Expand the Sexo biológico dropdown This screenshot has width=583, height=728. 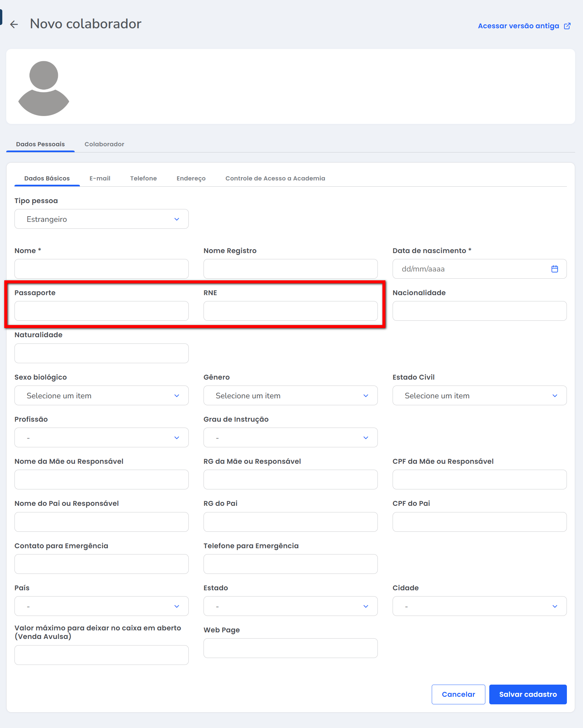pyautogui.click(x=101, y=395)
